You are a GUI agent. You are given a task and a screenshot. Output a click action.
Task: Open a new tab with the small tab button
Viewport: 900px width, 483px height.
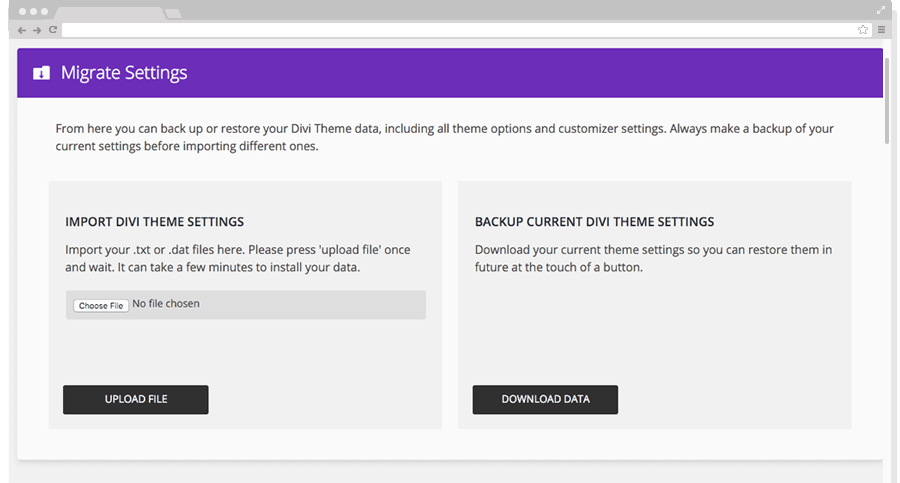174,13
